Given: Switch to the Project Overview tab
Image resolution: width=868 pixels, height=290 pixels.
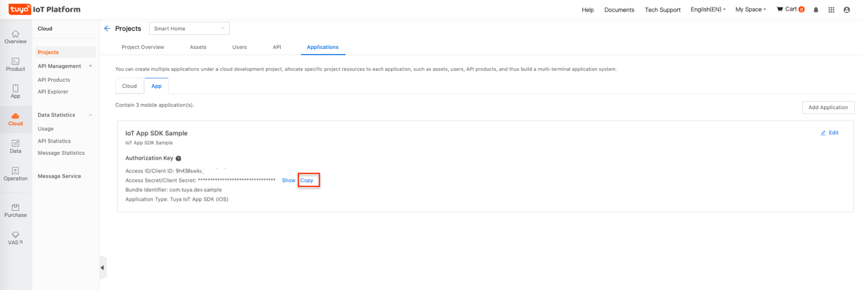Looking at the screenshot, I should tap(143, 47).
